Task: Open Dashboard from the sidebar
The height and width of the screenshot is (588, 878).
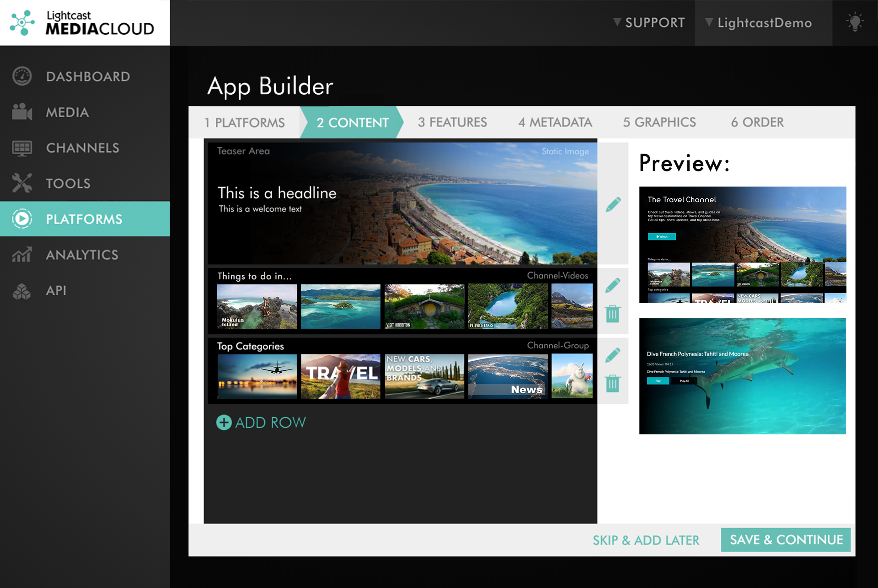Action: click(87, 76)
